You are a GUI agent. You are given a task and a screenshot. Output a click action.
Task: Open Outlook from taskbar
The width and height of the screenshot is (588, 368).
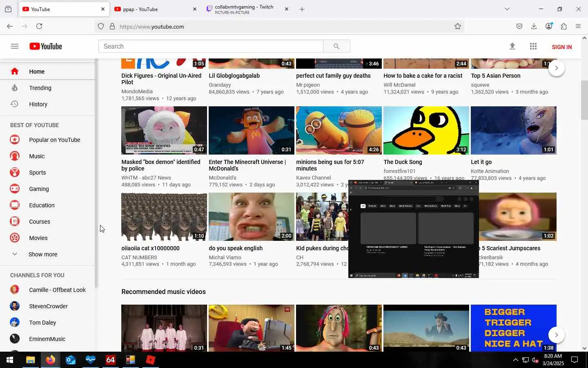(x=71, y=360)
